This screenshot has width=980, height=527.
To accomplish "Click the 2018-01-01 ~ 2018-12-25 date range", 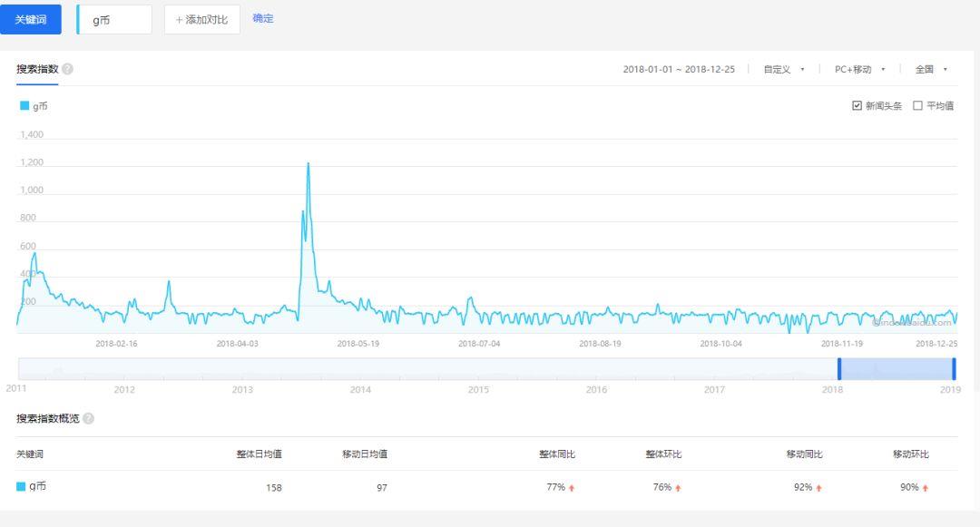I will pos(679,69).
